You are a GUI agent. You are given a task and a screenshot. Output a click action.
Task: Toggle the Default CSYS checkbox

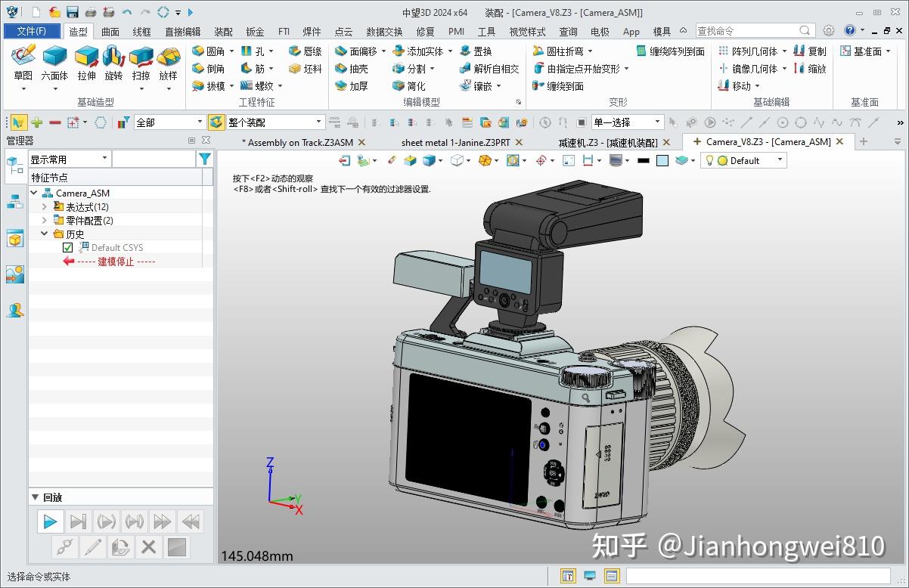pyautogui.click(x=67, y=248)
